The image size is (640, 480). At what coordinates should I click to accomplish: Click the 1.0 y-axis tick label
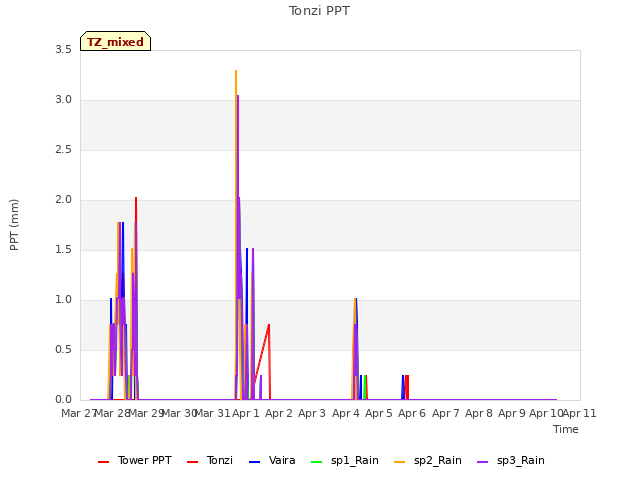click(x=63, y=300)
